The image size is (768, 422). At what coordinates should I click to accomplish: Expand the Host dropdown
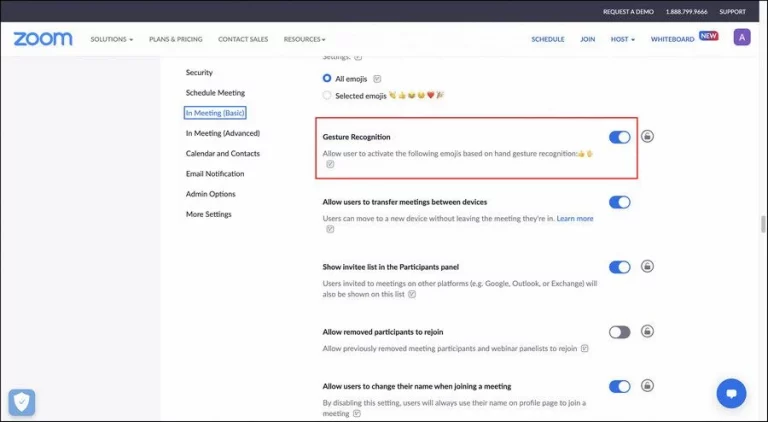tap(622, 39)
